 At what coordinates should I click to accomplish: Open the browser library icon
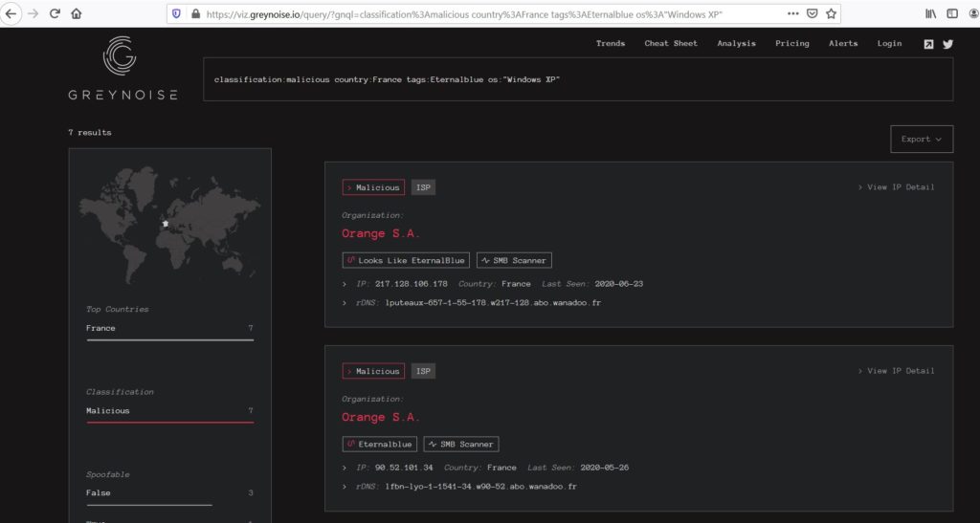point(930,13)
